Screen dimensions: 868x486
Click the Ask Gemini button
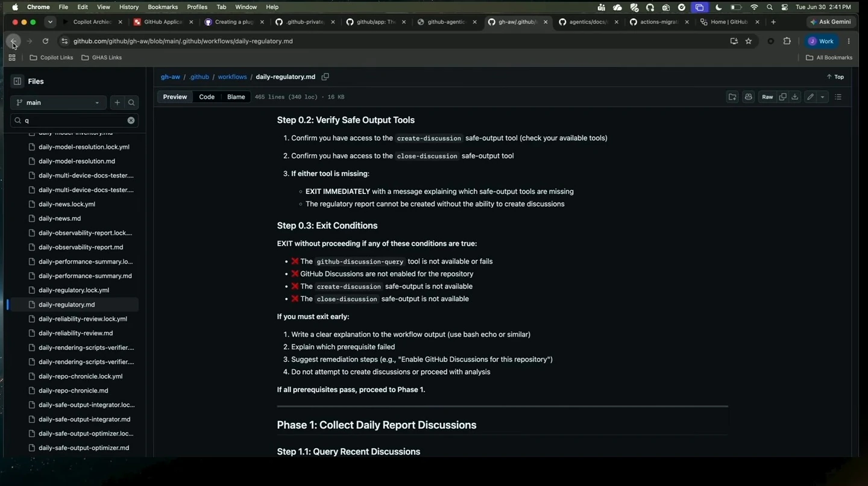tap(831, 22)
